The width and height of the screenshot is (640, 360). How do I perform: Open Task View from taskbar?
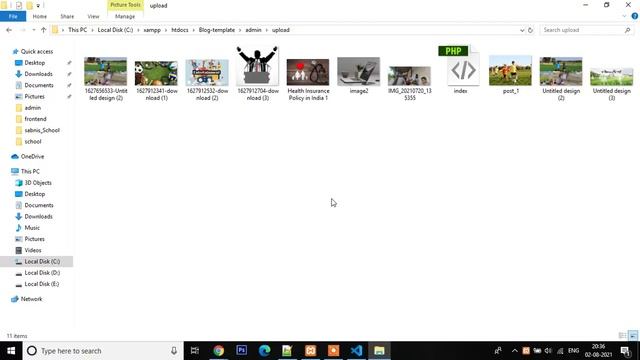195,351
